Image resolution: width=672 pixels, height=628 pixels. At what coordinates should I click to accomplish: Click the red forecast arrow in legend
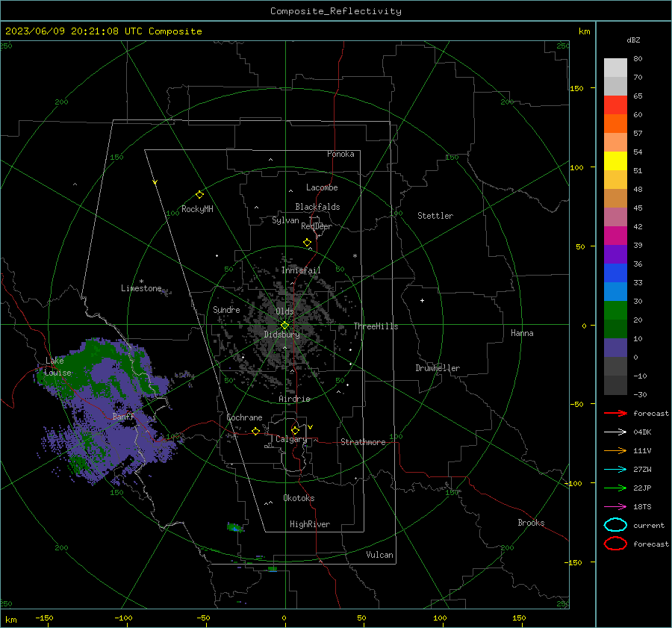615,413
